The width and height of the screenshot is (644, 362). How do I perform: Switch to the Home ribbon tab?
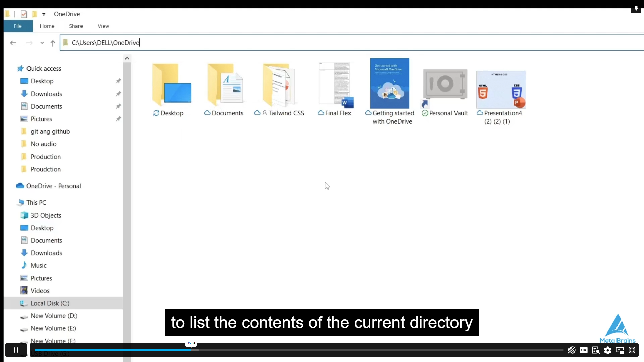[47, 26]
